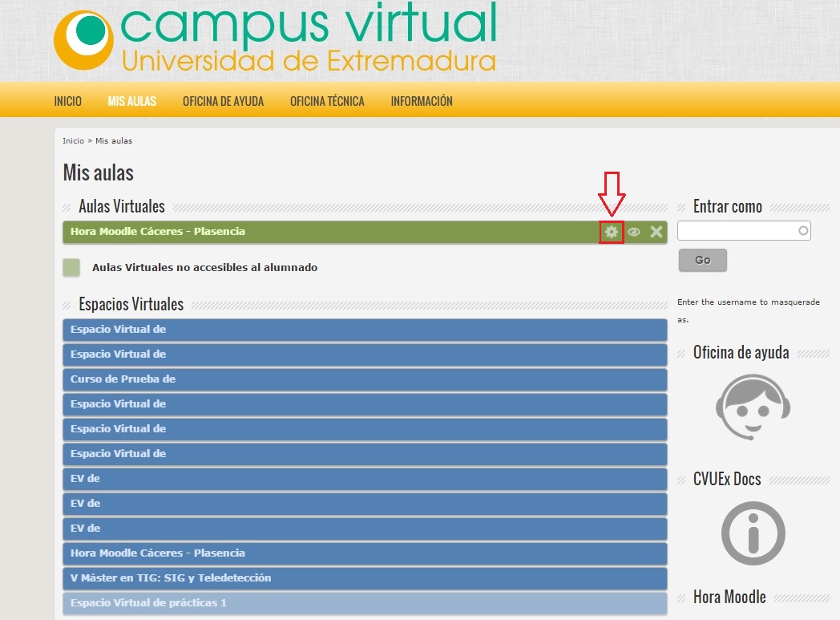Toggle the eye visibility icon for Hora Moodle

(634, 232)
